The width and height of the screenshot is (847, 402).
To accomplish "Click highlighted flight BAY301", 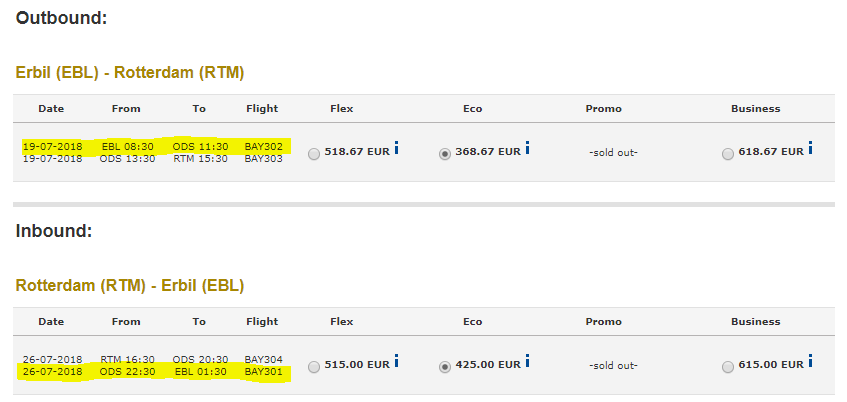I will coord(264,372).
